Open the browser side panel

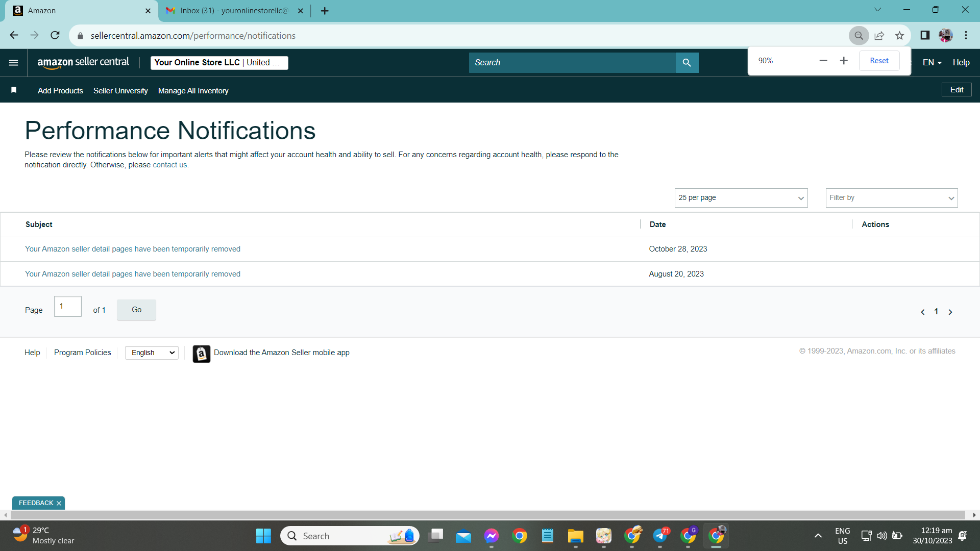tap(925, 35)
